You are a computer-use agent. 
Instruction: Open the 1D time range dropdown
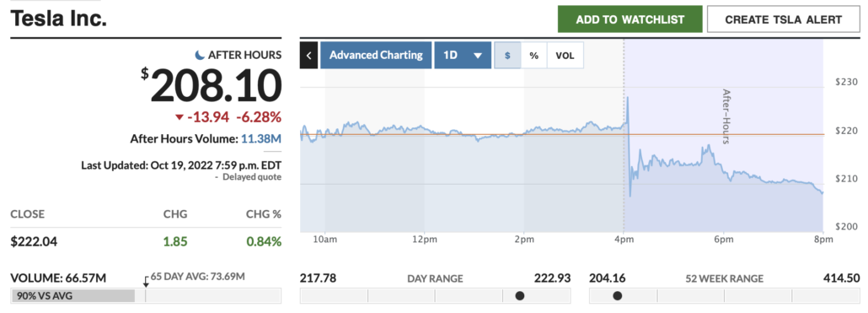coord(463,56)
